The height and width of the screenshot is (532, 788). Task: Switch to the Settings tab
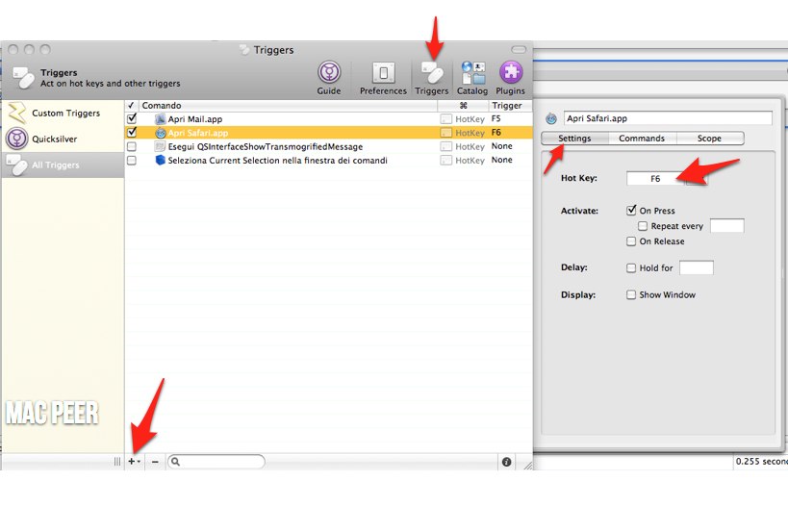574,139
